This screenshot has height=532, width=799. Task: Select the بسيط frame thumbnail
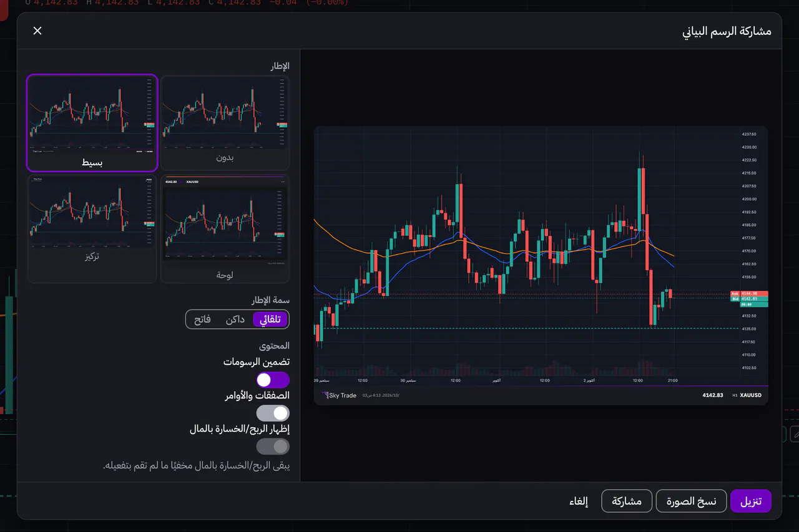[92, 123]
